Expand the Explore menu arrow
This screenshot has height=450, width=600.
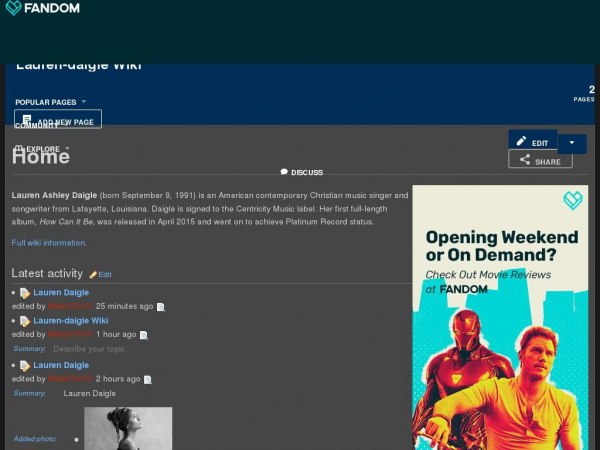tap(67, 148)
